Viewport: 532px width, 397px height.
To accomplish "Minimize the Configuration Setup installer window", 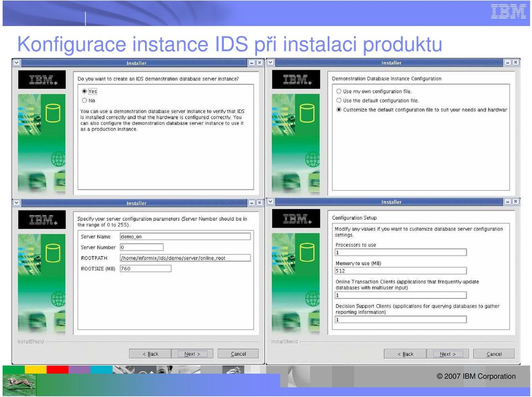I will [508, 201].
